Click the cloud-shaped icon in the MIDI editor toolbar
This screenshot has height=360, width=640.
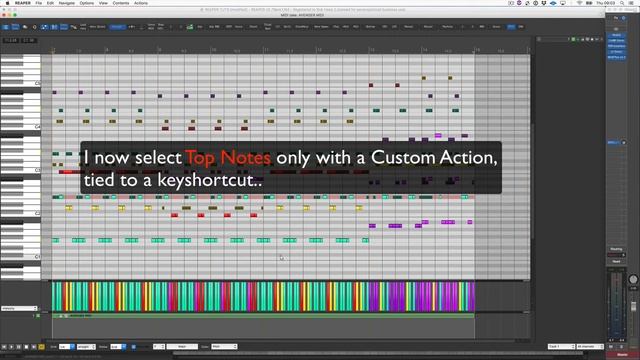(x=25, y=27)
